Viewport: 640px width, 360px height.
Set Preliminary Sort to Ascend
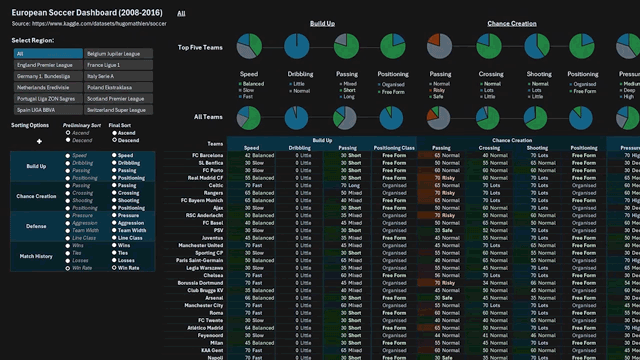pyautogui.click(x=68, y=133)
